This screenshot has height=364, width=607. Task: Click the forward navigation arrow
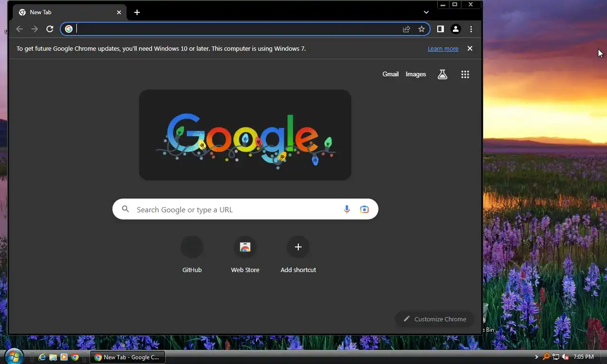[35, 29]
